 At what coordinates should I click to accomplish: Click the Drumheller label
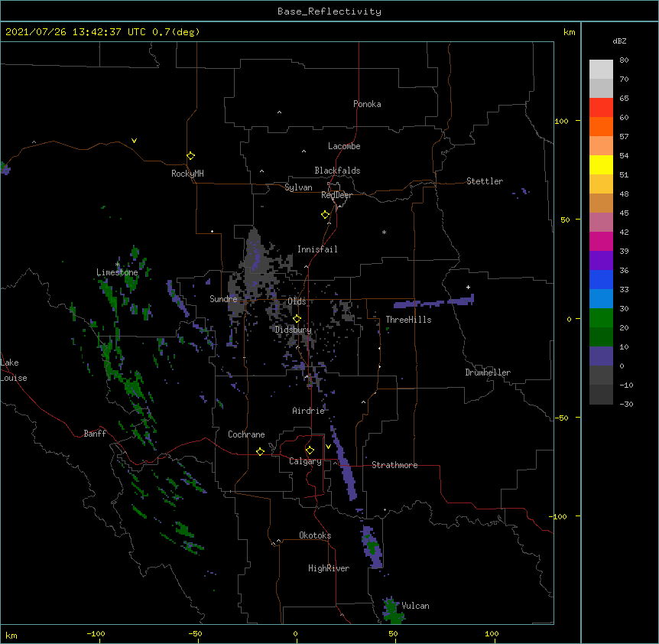488,372
